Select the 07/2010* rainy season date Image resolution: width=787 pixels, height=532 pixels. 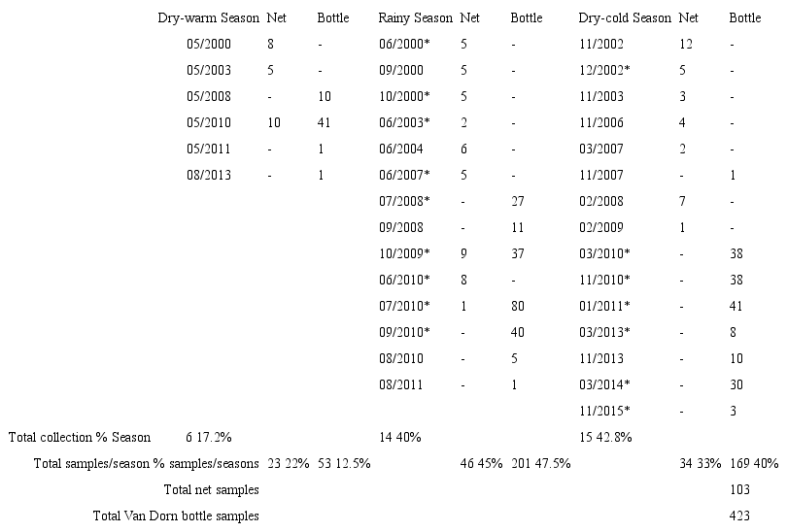(x=403, y=306)
